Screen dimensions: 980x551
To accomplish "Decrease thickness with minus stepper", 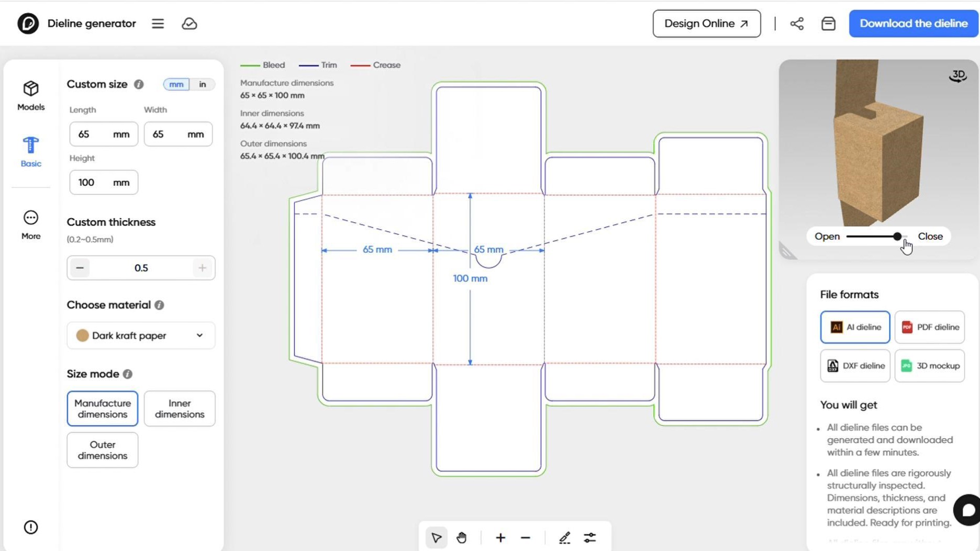I will [x=80, y=268].
